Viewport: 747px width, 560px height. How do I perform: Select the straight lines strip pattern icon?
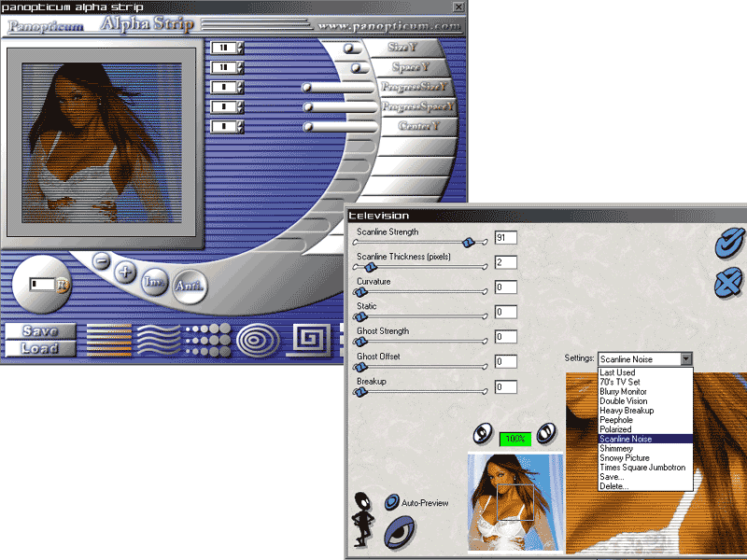[x=109, y=340]
